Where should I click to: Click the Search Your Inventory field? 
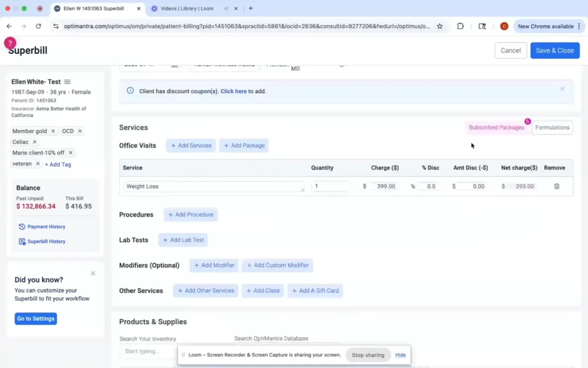tap(148, 351)
